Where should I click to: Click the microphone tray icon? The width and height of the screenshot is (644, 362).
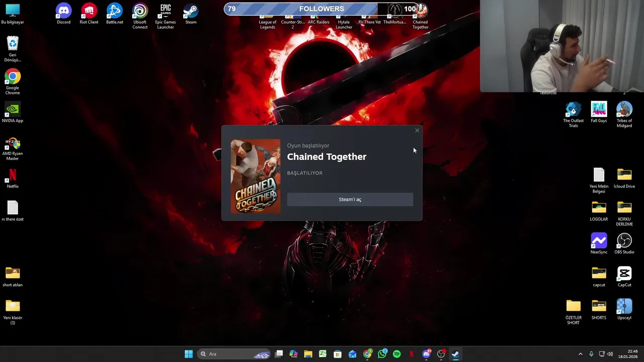click(x=591, y=354)
